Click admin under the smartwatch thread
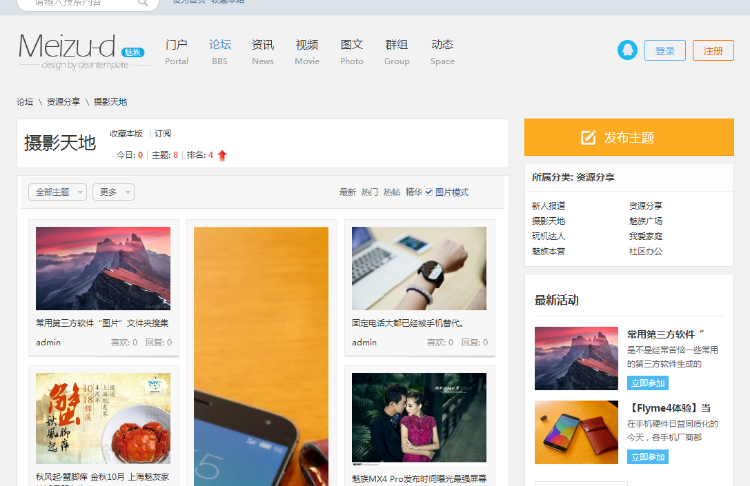This screenshot has width=750, height=486. pyautogui.click(x=364, y=342)
